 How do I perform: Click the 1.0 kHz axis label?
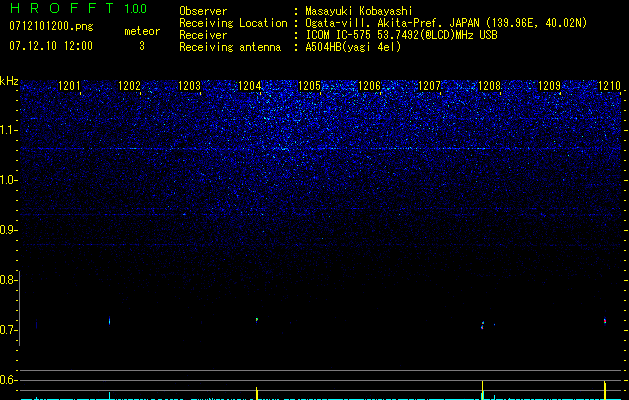tap(7, 180)
